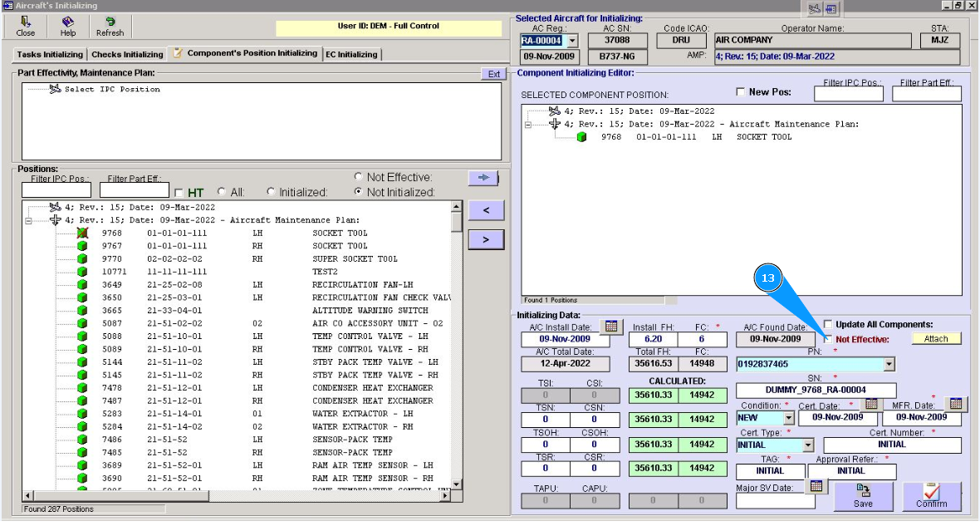Screen dimensions: 980x526
Task: Click the Attach button
Action: (x=936, y=339)
